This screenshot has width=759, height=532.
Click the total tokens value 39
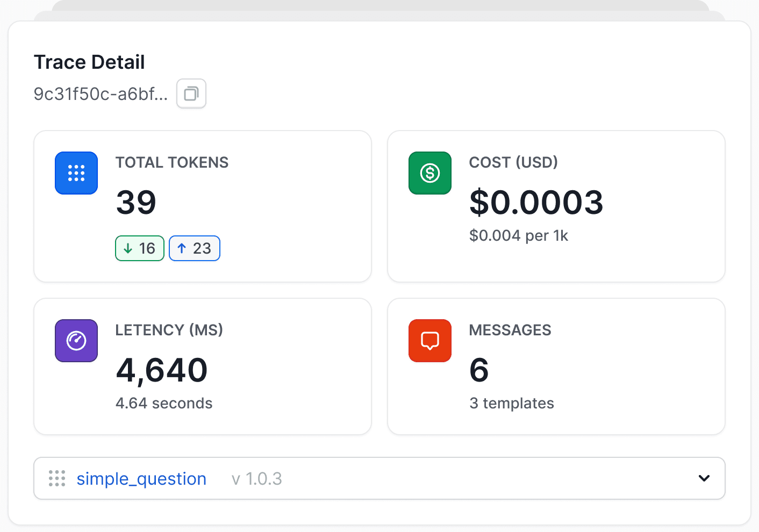point(136,203)
